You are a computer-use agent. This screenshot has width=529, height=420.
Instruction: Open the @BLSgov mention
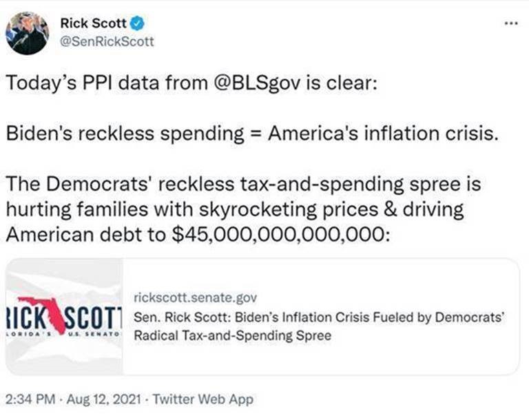[257, 83]
